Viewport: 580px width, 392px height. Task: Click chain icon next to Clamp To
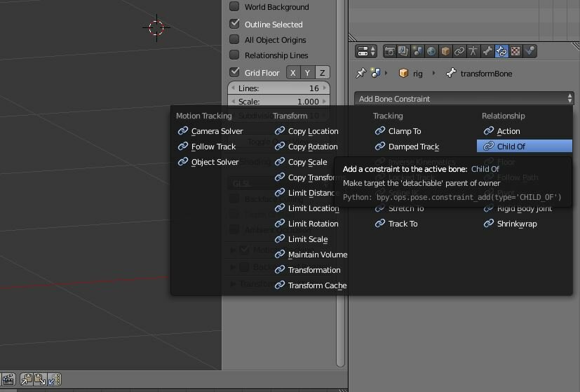(x=380, y=131)
